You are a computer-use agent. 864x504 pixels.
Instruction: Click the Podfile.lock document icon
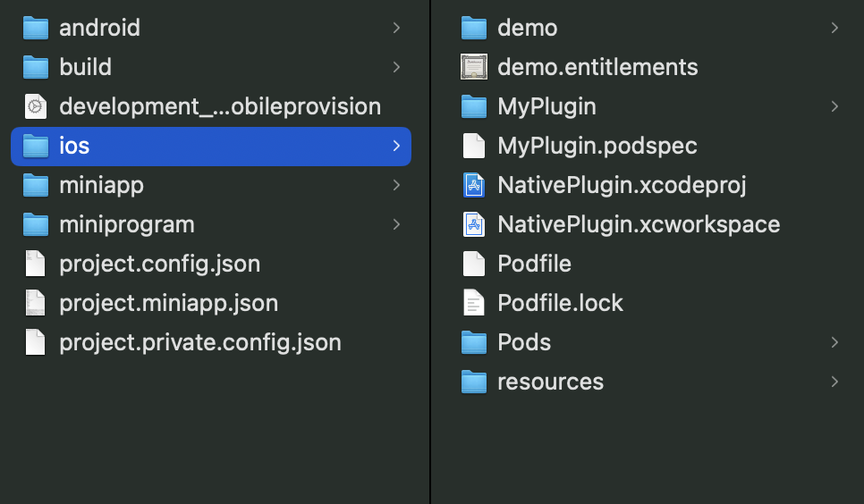click(x=474, y=303)
